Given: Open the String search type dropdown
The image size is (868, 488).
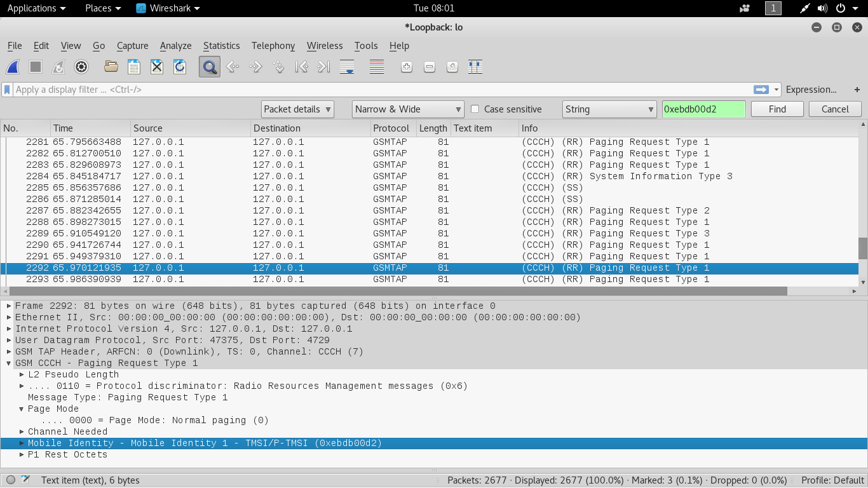Looking at the screenshot, I should [x=609, y=109].
